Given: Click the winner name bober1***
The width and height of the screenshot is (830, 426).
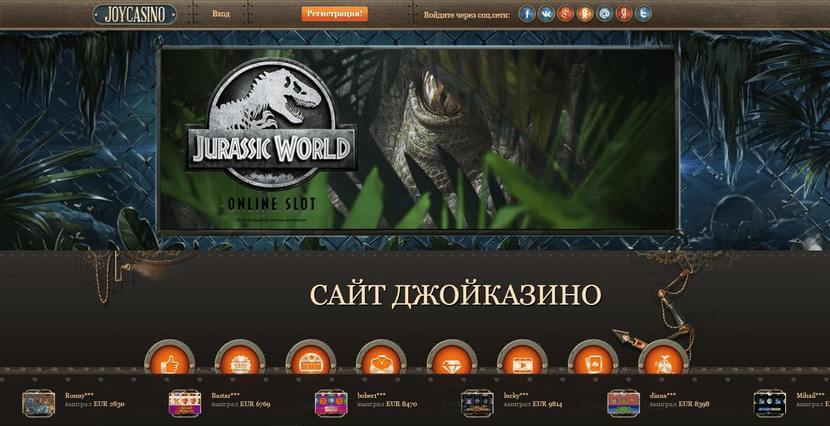Looking at the screenshot, I should pos(371,395).
